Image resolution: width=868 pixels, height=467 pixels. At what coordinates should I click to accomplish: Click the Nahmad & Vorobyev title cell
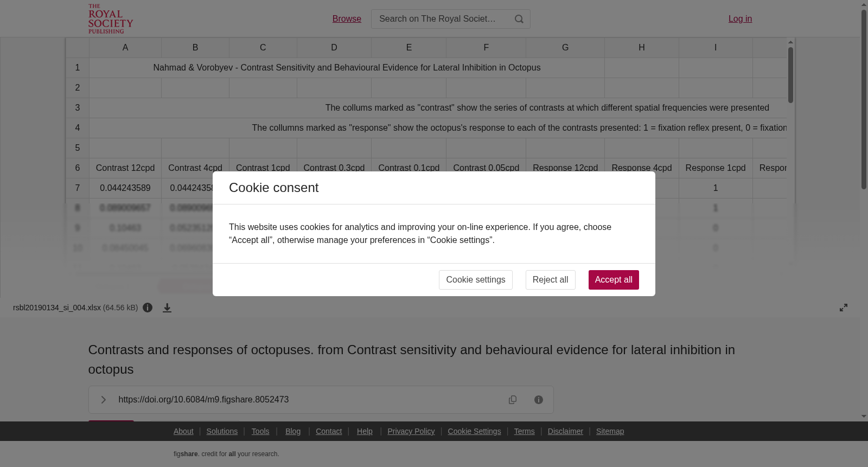click(x=347, y=68)
